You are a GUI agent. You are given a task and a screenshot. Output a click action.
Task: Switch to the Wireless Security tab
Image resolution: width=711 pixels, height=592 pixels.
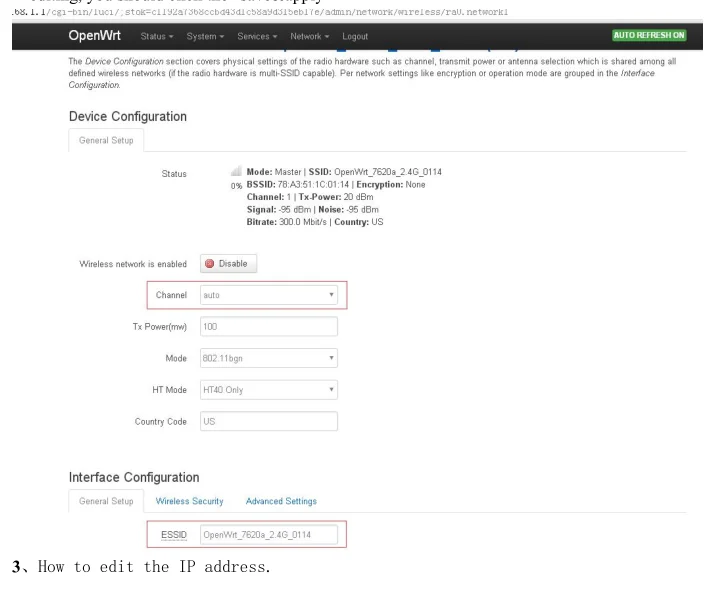190,501
